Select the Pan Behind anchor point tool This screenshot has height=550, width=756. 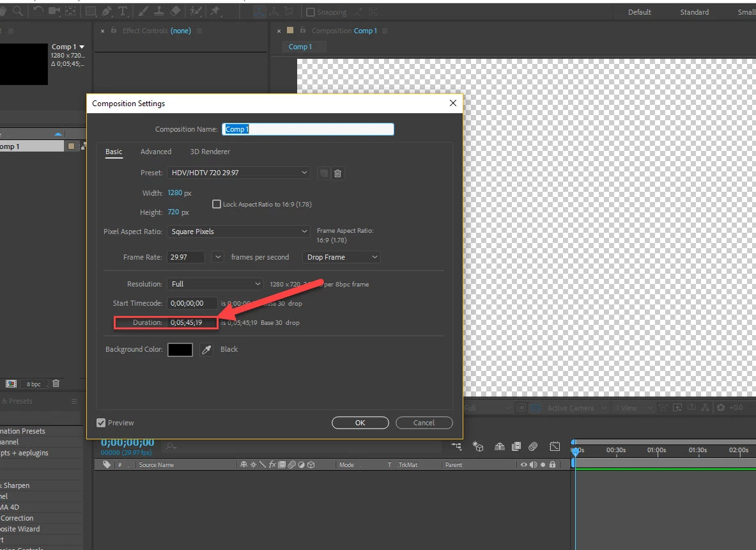(x=70, y=11)
